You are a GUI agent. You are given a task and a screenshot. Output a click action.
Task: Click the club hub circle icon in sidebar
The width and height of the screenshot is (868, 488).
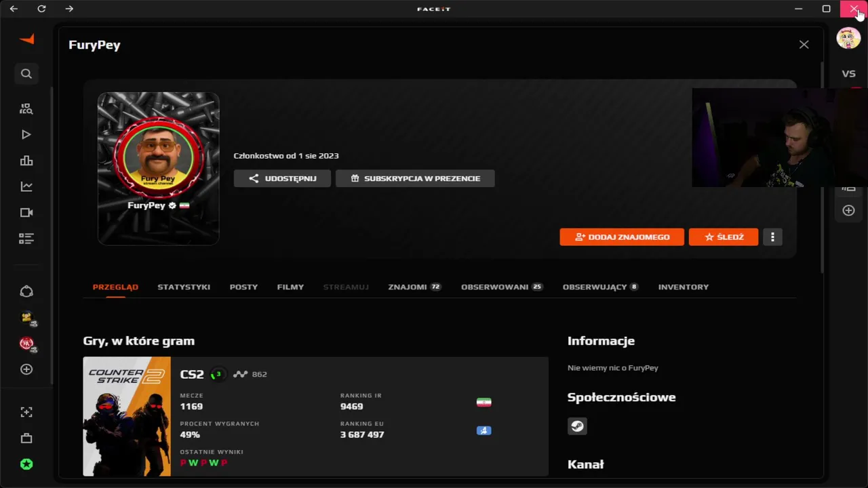coord(26,291)
